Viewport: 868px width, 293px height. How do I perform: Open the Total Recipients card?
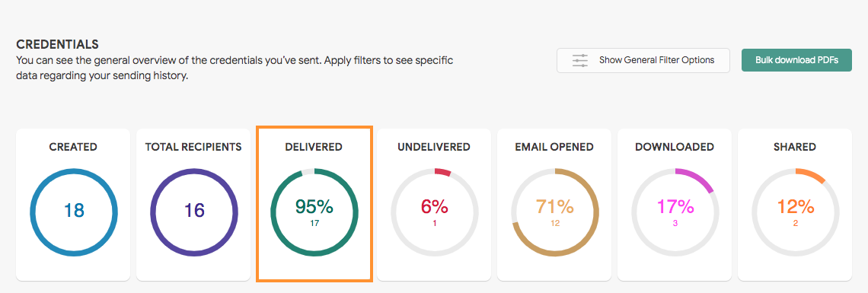coord(193,205)
